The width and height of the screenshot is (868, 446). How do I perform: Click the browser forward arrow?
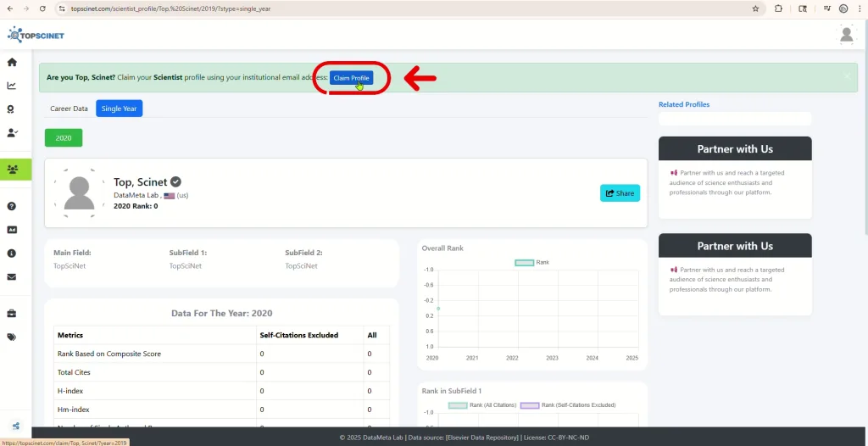pos(25,8)
